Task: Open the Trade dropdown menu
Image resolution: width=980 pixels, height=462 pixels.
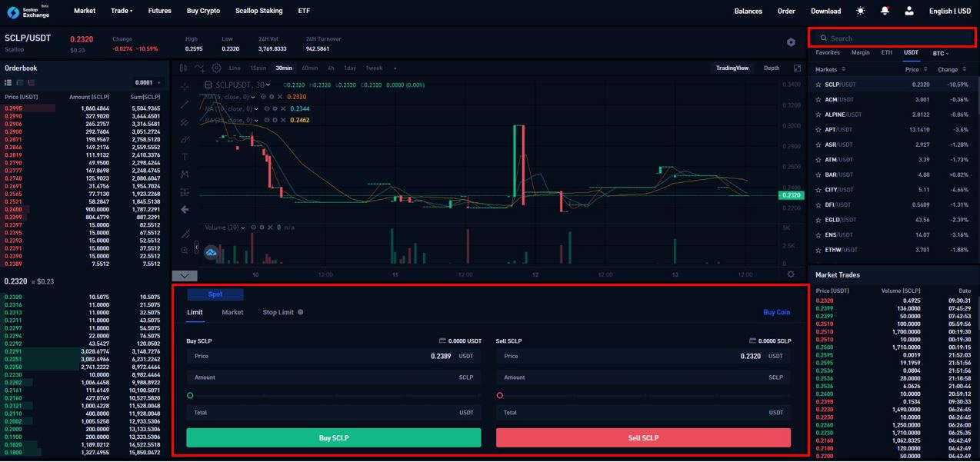Action: pos(122,11)
